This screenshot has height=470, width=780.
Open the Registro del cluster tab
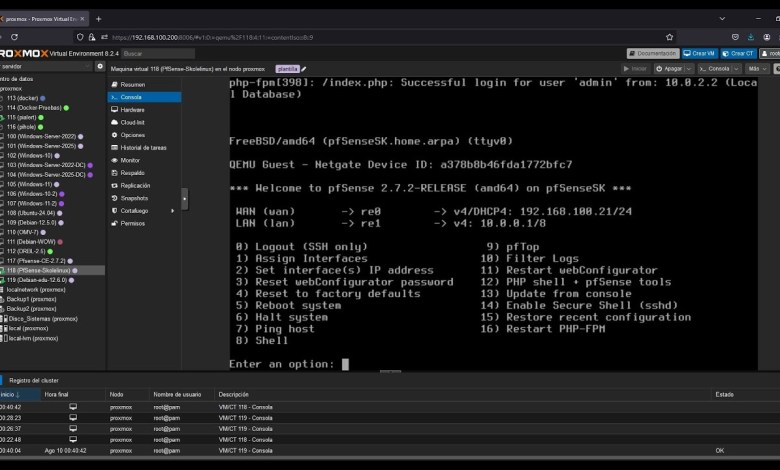[34, 380]
